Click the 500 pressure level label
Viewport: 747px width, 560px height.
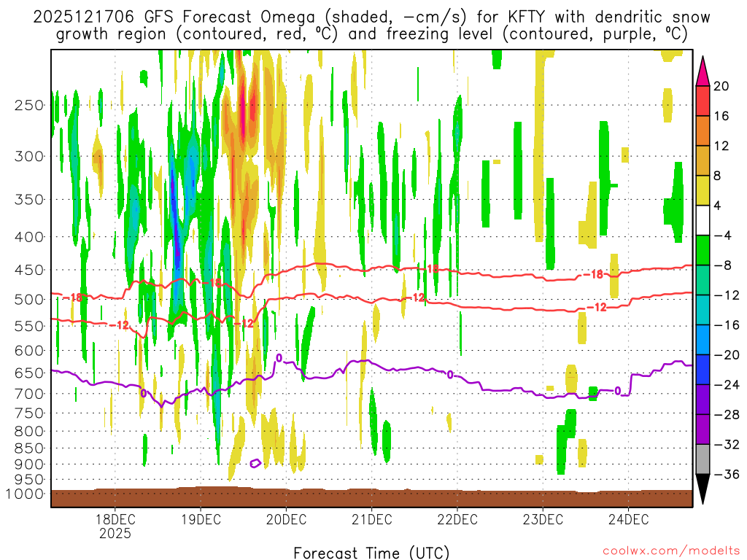coord(28,299)
